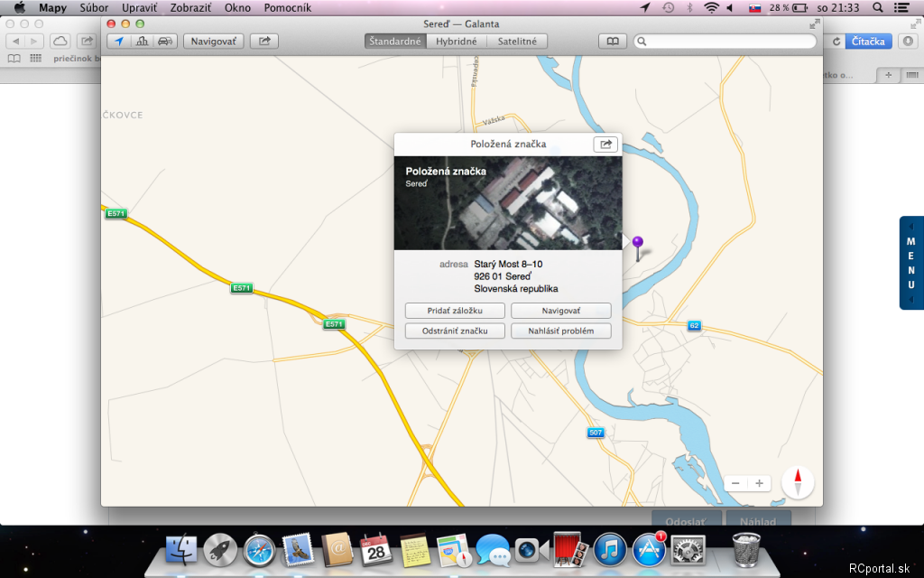Switch map to Satelitné view
The image size is (924, 578).
point(517,42)
